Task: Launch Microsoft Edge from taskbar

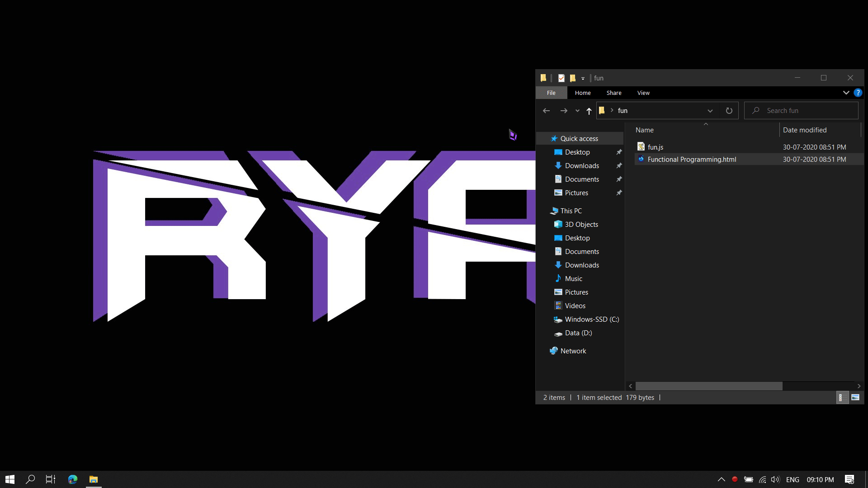Action: tap(73, 479)
